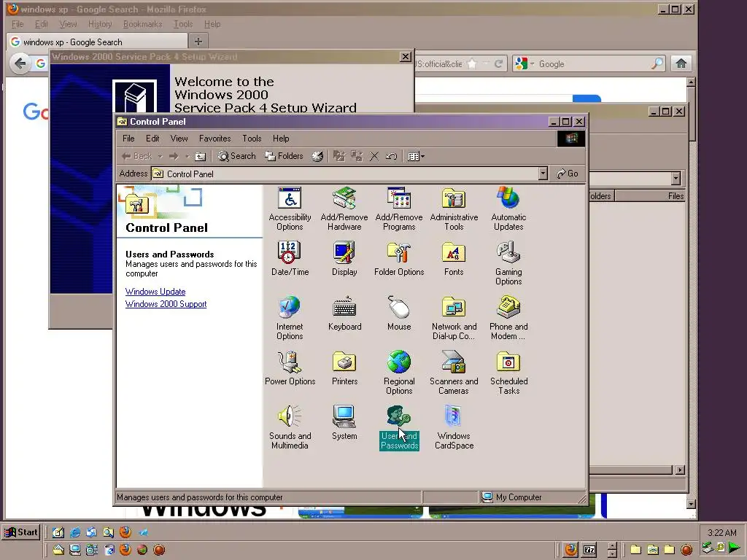Viewport: 747px width, 560px height.
Task: Open Firefox Bookmarks menu
Action: 142,24
